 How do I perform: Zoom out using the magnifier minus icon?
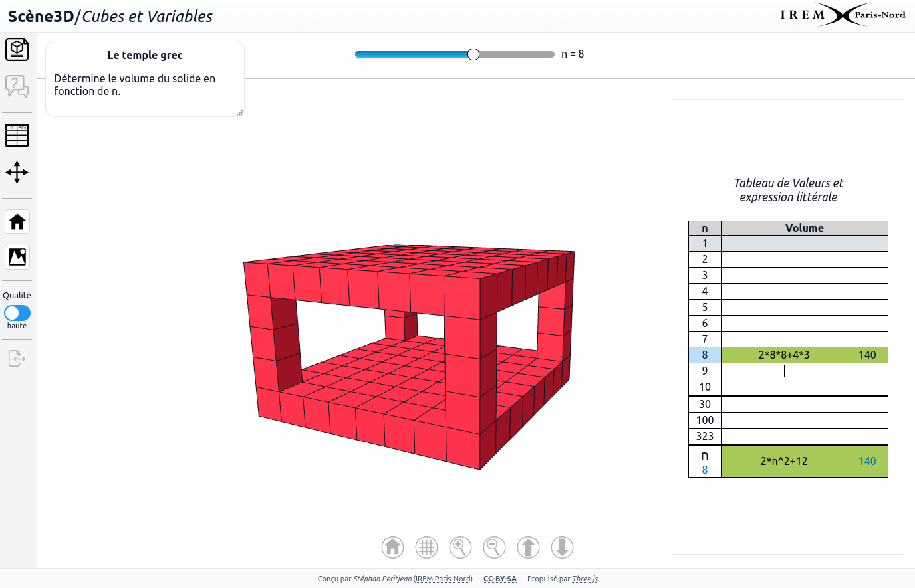(494, 547)
